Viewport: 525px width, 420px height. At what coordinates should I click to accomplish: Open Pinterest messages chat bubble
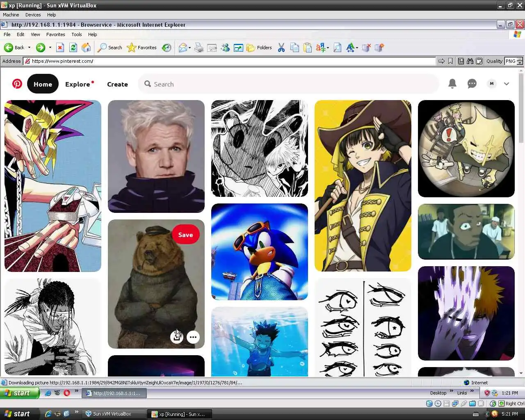472,84
